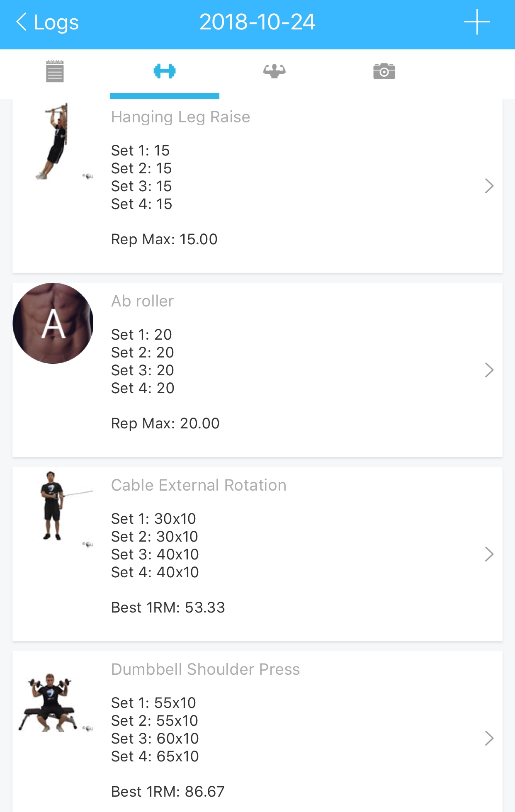Open the camera photos tab
Viewport: 515px width, 812px height.
[x=384, y=71]
